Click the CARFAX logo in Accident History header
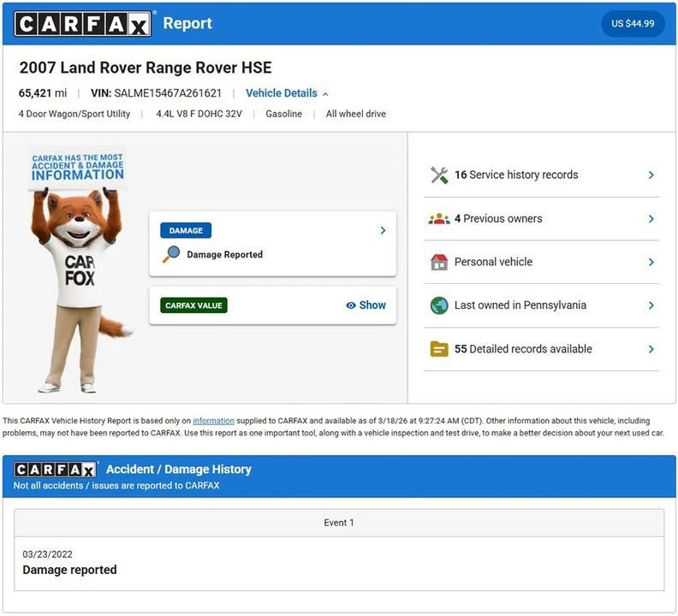The width and height of the screenshot is (678, 616). [x=55, y=470]
